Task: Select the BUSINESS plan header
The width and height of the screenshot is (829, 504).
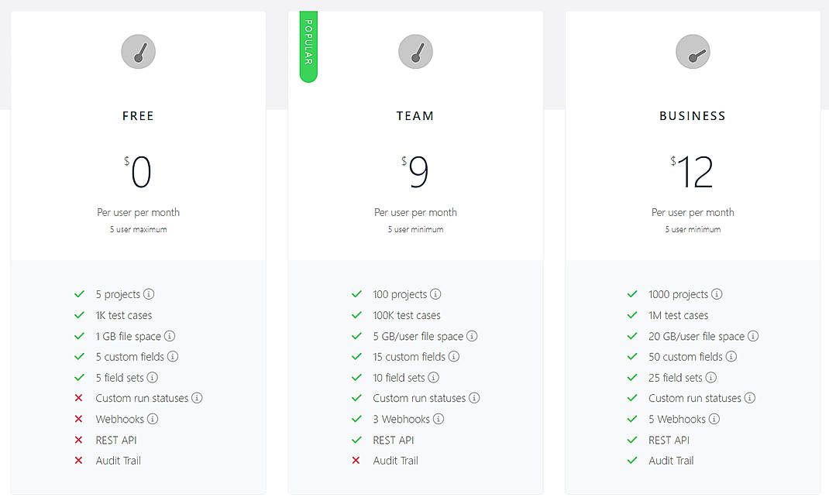Action: click(x=693, y=115)
